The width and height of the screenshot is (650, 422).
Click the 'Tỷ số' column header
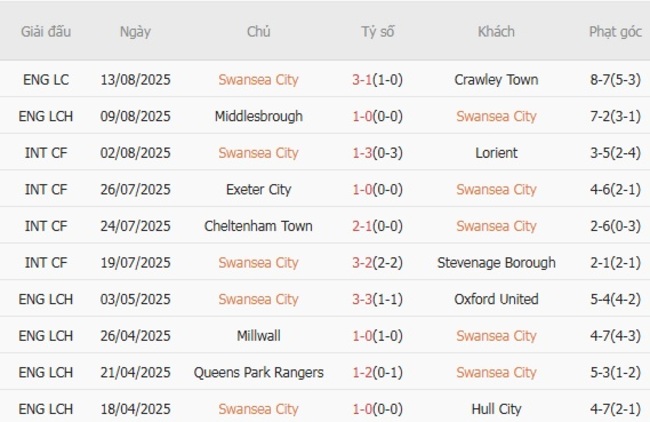378,31
